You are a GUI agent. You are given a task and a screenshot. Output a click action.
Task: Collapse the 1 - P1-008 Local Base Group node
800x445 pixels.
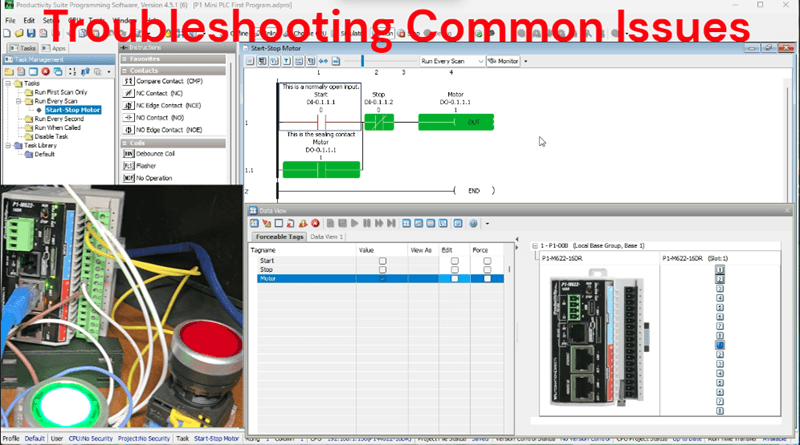535,246
